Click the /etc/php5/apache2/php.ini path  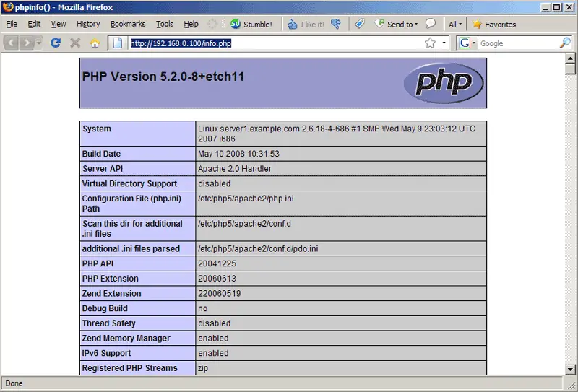click(x=246, y=199)
